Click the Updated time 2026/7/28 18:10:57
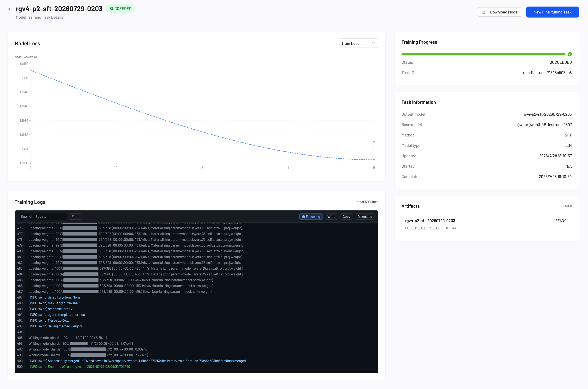The height and width of the screenshot is (389, 588). point(555,156)
